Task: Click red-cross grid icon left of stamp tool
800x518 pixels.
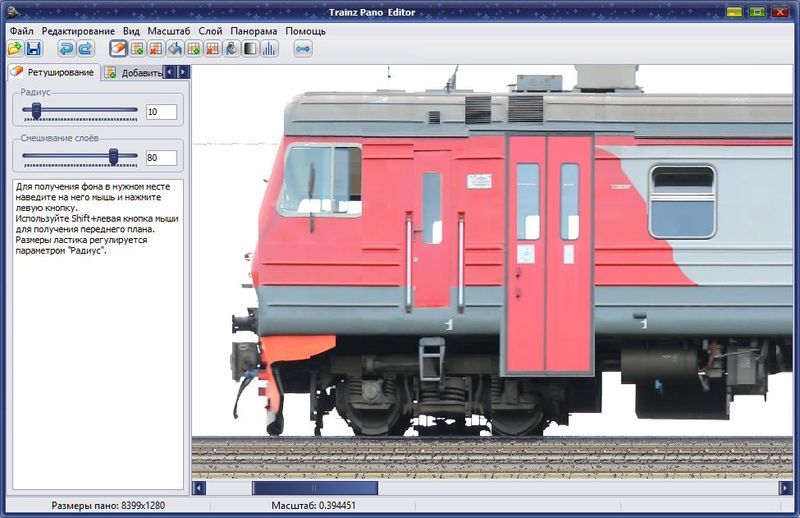Action: pos(213,48)
